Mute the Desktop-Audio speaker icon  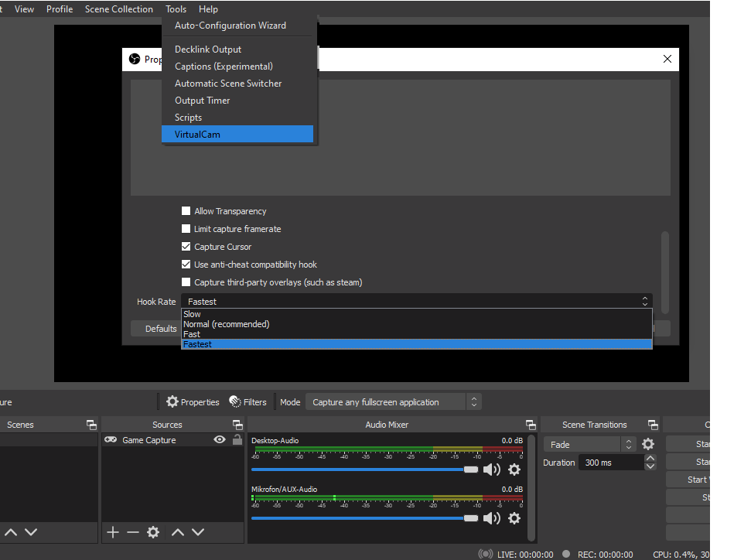491,470
